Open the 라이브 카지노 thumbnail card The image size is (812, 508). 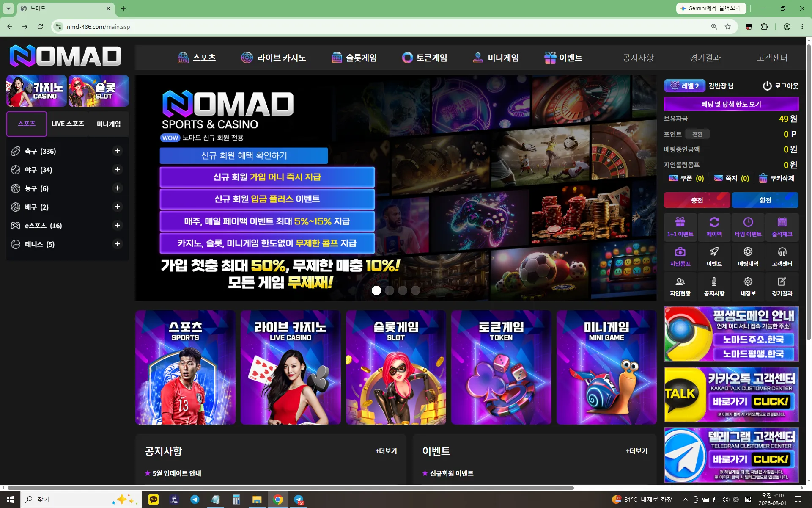click(x=291, y=367)
